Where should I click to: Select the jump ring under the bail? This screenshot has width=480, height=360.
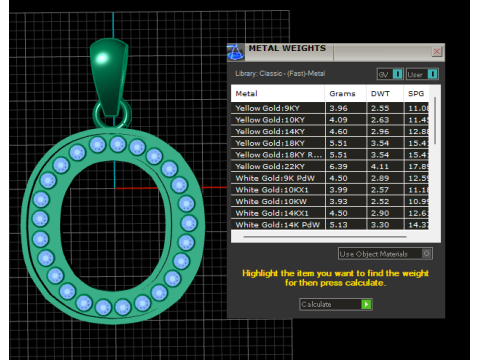pyautogui.click(x=112, y=115)
